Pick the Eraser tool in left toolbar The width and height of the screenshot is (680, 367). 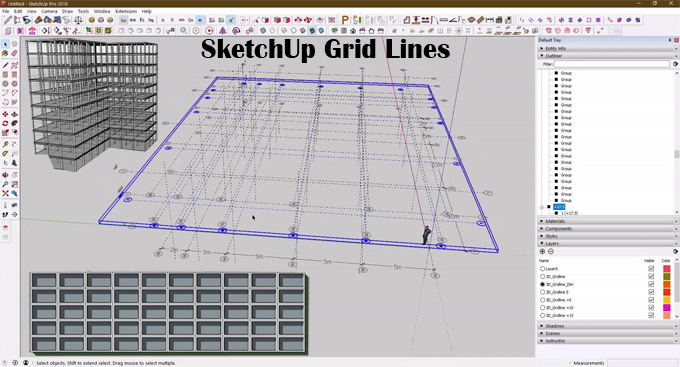click(x=14, y=53)
